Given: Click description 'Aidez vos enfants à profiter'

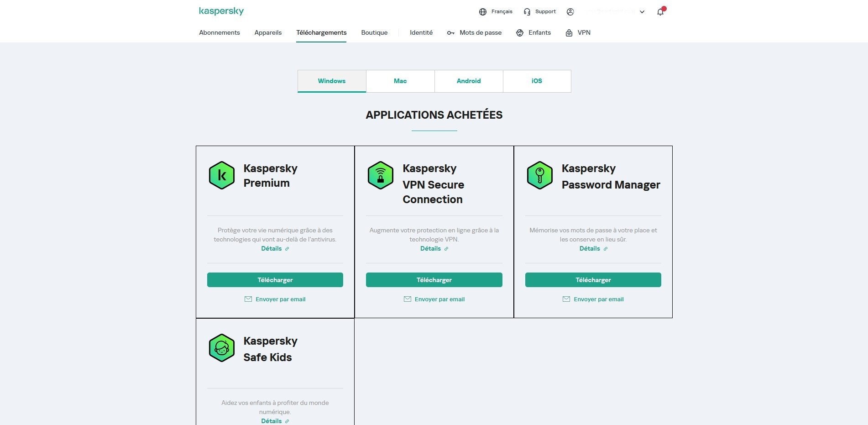Looking at the screenshot, I should tap(275, 407).
